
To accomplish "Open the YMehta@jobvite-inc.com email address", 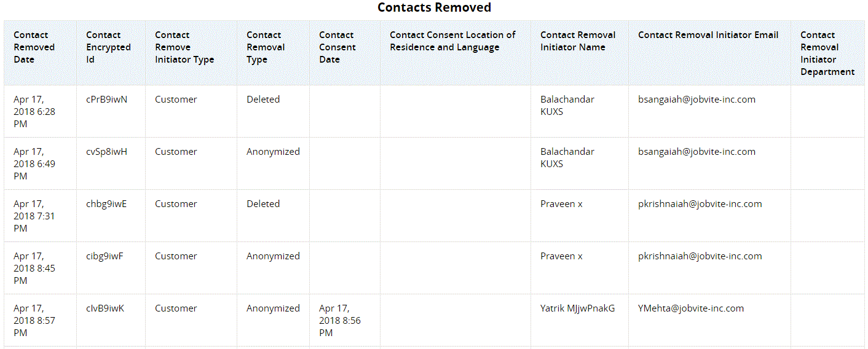I will pos(691,308).
